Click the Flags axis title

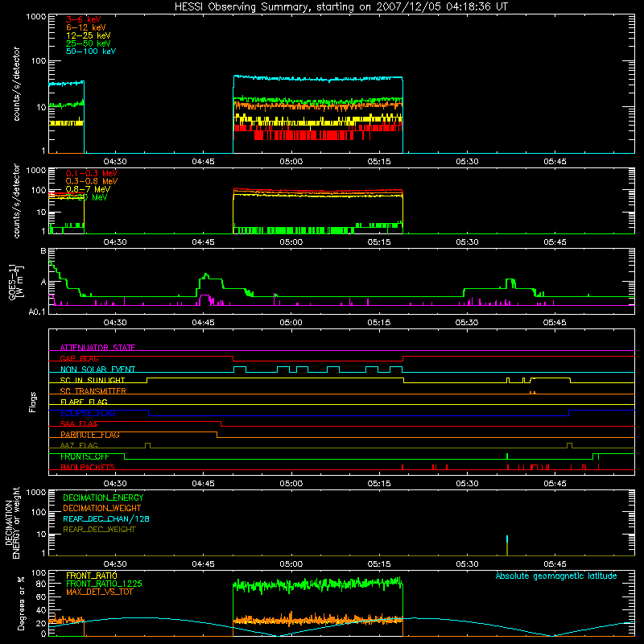coord(33,402)
